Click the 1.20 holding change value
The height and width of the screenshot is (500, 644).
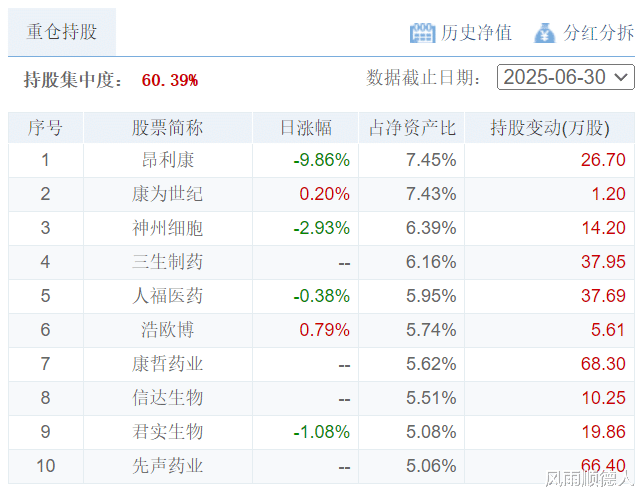(x=608, y=194)
